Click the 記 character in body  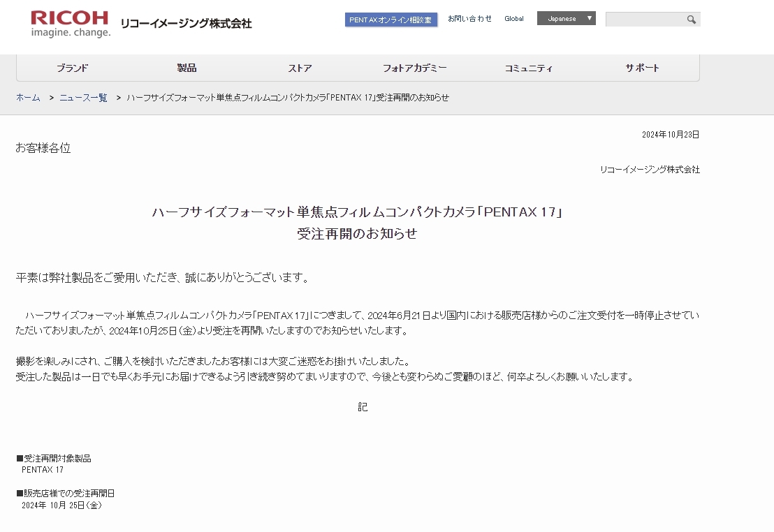(363, 407)
